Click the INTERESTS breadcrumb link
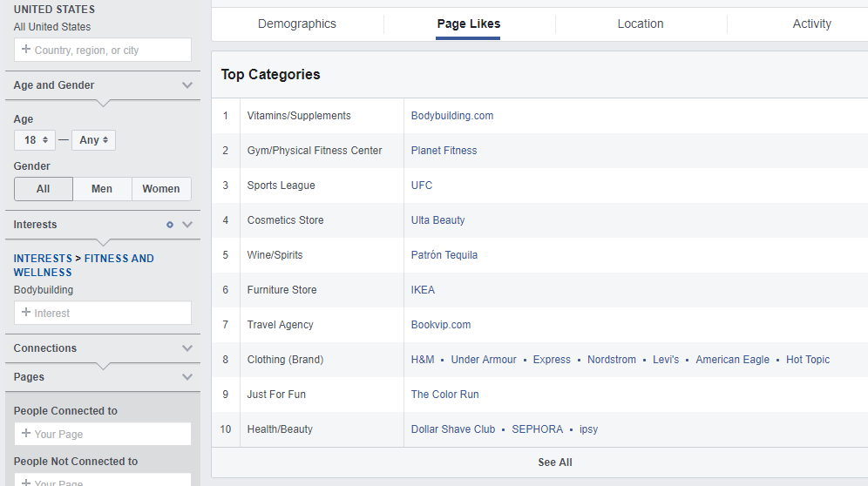 (x=43, y=259)
